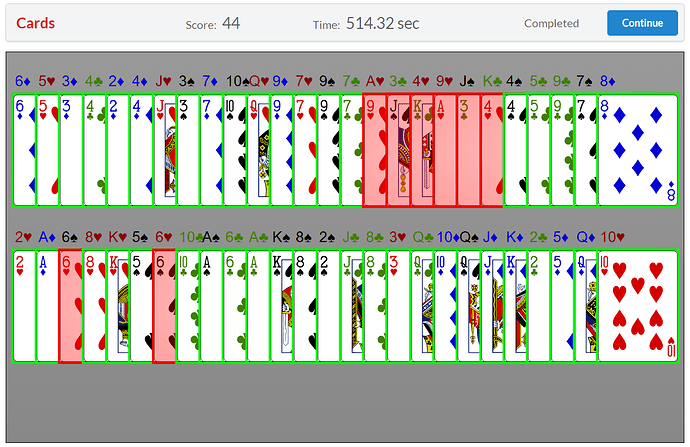Pick the red-highlighted ace of hearts card

(x=445, y=150)
